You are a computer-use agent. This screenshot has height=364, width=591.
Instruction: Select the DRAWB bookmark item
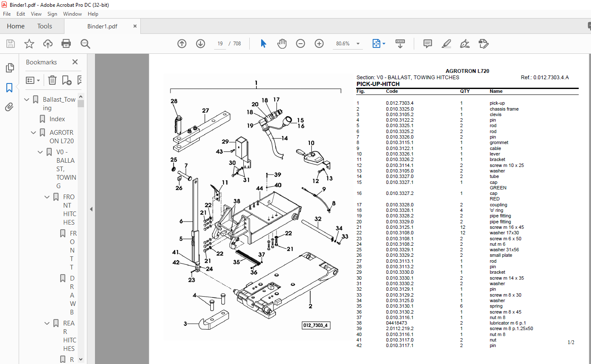[x=72, y=295]
